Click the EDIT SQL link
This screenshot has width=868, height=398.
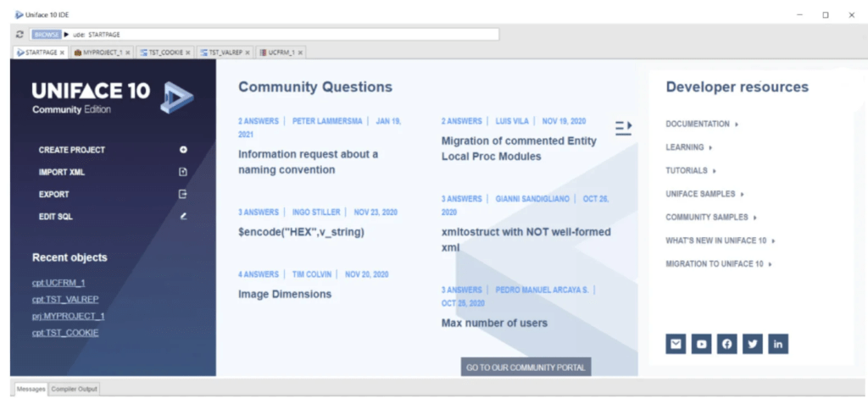pos(55,217)
